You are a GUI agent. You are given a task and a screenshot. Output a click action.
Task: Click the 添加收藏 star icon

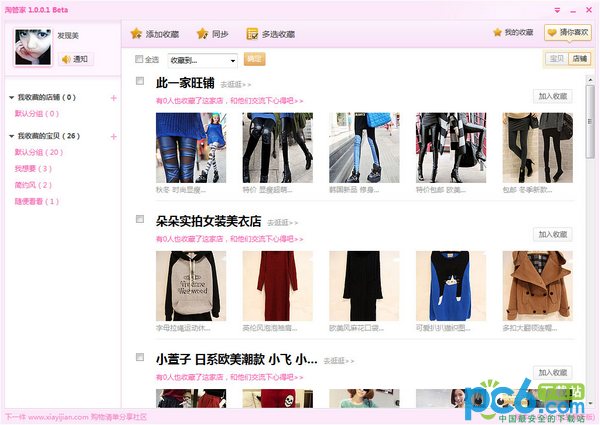pyautogui.click(x=136, y=34)
